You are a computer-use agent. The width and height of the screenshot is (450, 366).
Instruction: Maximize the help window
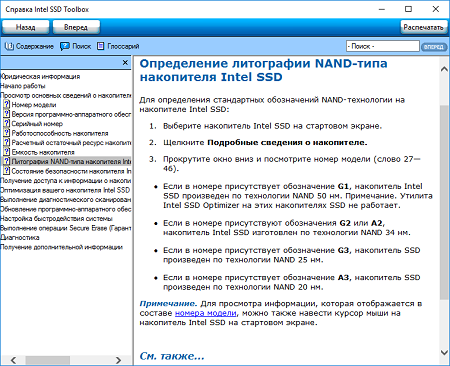[408, 9]
